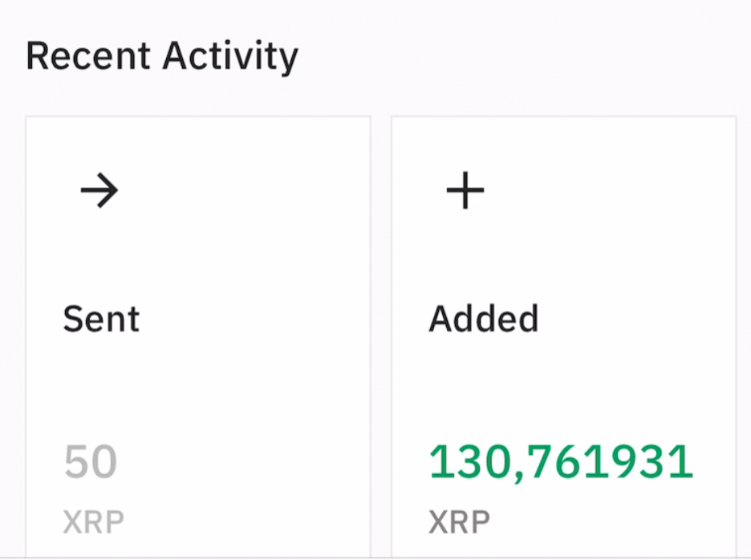Viewport: 751px width, 560px height.
Task: Click the right arrow icon on Sent card
Action: [x=99, y=192]
